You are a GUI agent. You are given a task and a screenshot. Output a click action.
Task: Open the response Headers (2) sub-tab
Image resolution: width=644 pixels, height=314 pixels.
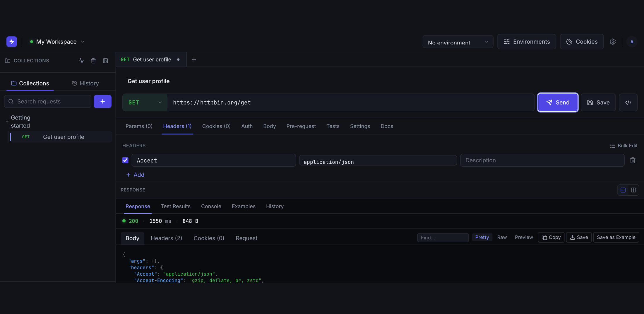(x=166, y=238)
